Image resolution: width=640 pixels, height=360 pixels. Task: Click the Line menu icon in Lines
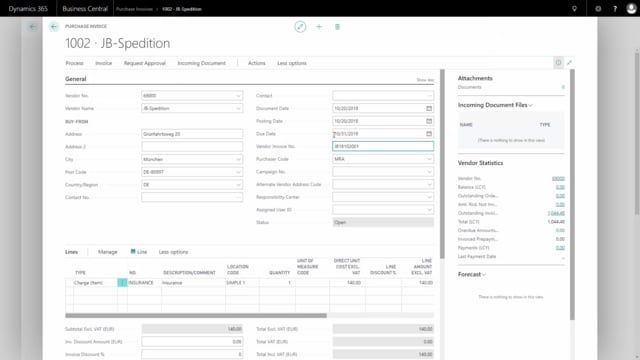133,252
